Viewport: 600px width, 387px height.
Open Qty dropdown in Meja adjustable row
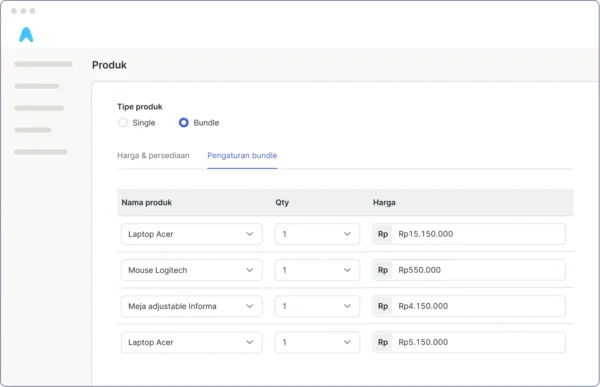pyautogui.click(x=317, y=306)
